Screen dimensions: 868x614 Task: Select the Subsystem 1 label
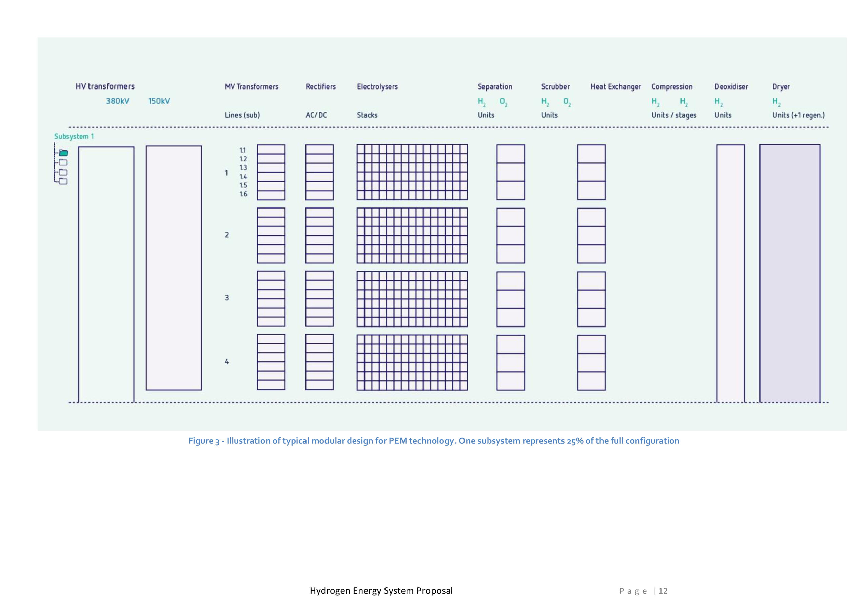point(74,137)
